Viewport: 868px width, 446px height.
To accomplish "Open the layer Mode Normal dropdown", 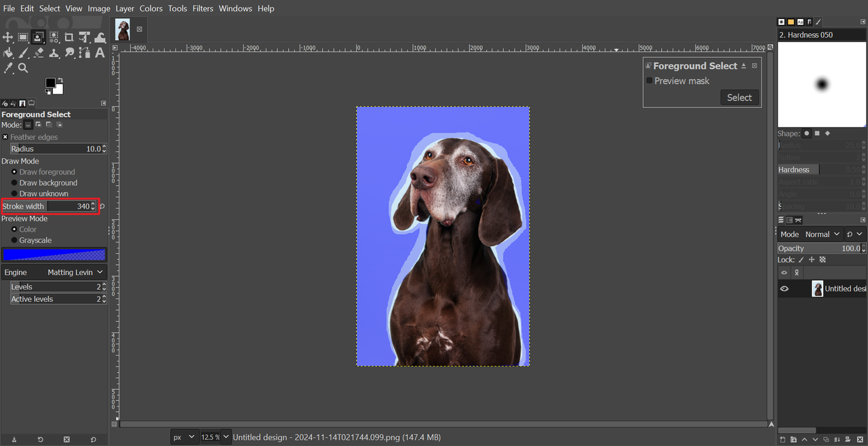I will click(810, 234).
